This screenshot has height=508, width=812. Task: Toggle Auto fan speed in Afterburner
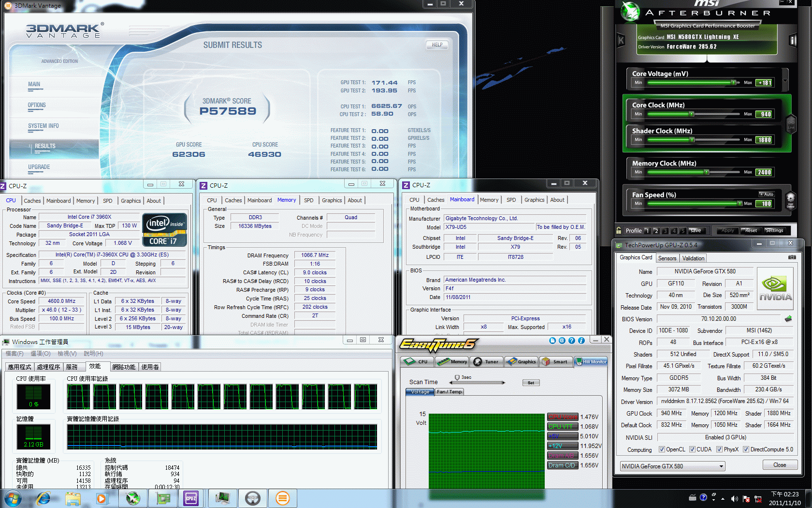click(x=766, y=194)
